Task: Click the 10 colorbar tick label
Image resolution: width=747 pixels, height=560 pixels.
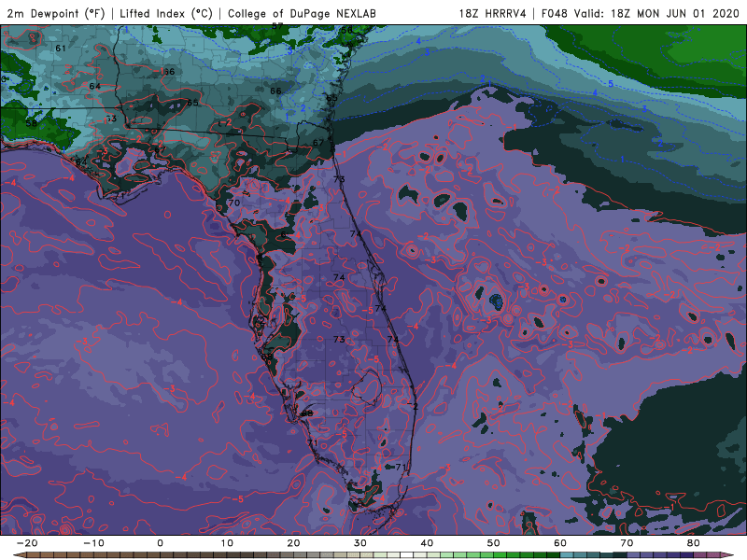Action: click(x=227, y=543)
